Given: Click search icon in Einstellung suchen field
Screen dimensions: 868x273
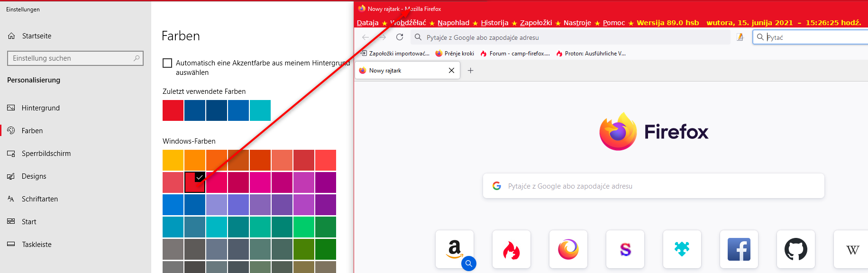Looking at the screenshot, I should click(x=137, y=58).
